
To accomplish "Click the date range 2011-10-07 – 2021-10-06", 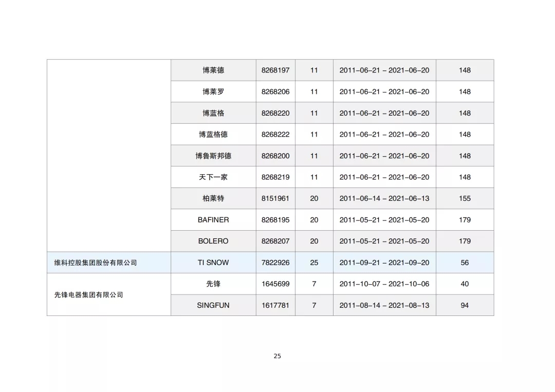I will coord(384,284).
